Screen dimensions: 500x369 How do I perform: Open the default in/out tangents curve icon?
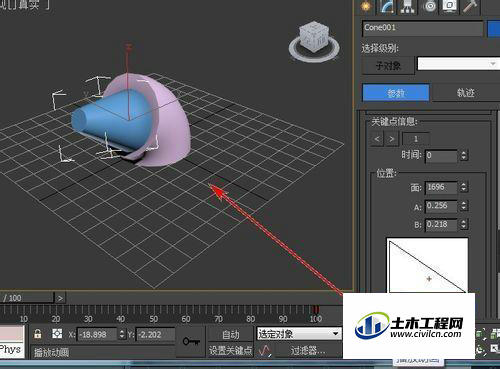click(x=264, y=351)
